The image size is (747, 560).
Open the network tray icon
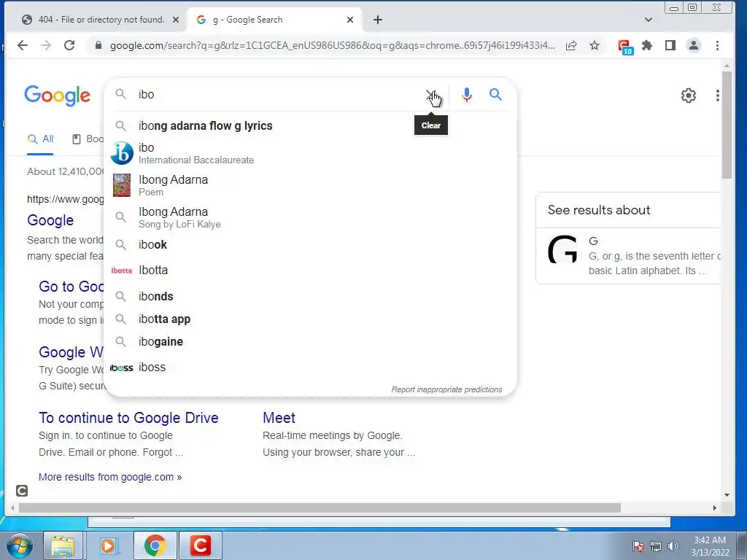pyautogui.click(x=656, y=546)
